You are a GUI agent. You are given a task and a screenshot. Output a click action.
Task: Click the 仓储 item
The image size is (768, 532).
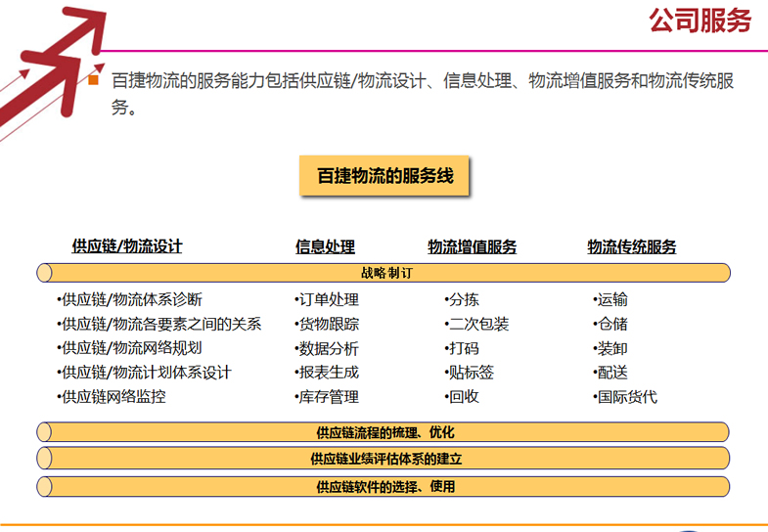(610, 324)
